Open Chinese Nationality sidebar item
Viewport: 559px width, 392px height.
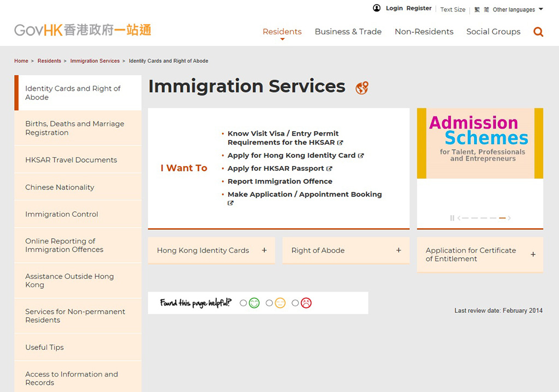coord(78,187)
